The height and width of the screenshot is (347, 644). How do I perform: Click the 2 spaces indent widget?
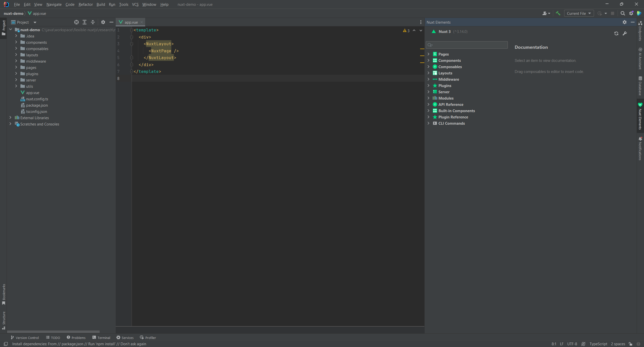(618, 344)
